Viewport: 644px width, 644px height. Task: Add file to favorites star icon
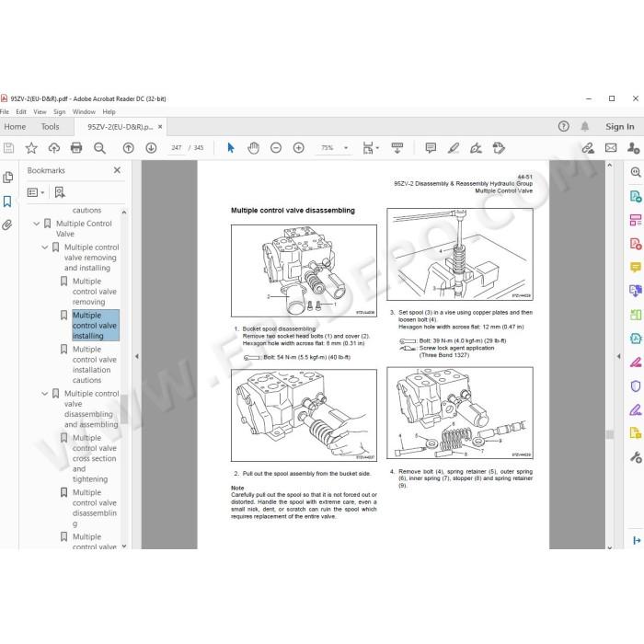(x=31, y=148)
